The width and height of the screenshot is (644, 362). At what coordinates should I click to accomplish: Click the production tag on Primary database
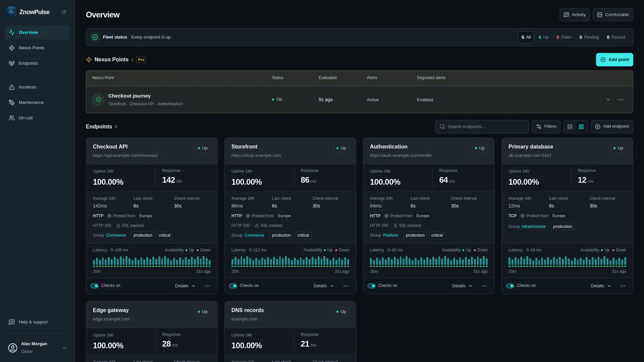tap(562, 227)
